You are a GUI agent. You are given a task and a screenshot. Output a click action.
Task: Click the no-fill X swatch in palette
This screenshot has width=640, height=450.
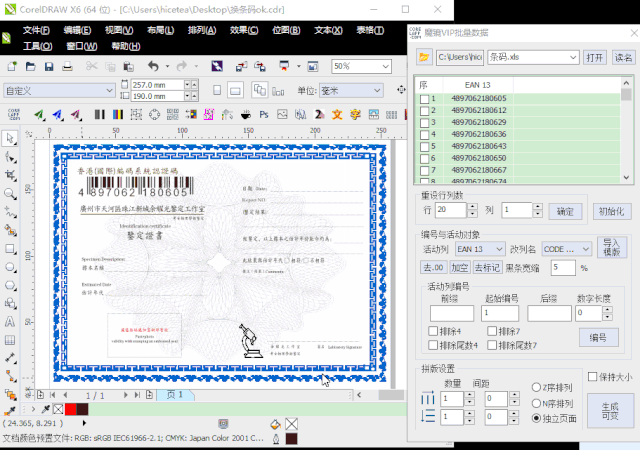[58, 409]
